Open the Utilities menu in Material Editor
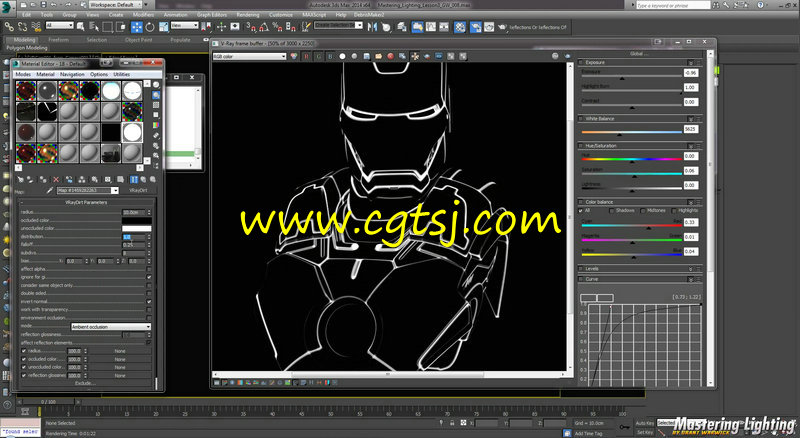The width and height of the screenshot is (800, 438). pos(121,74)
